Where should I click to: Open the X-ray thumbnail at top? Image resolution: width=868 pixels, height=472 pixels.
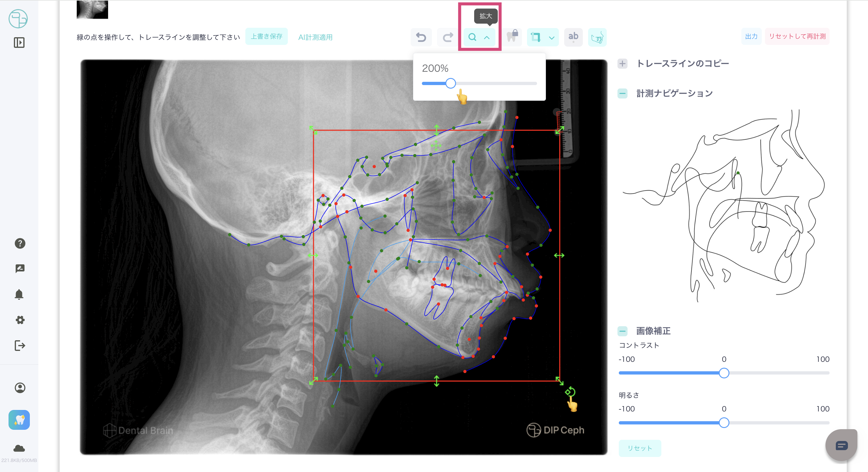point(92,9)
